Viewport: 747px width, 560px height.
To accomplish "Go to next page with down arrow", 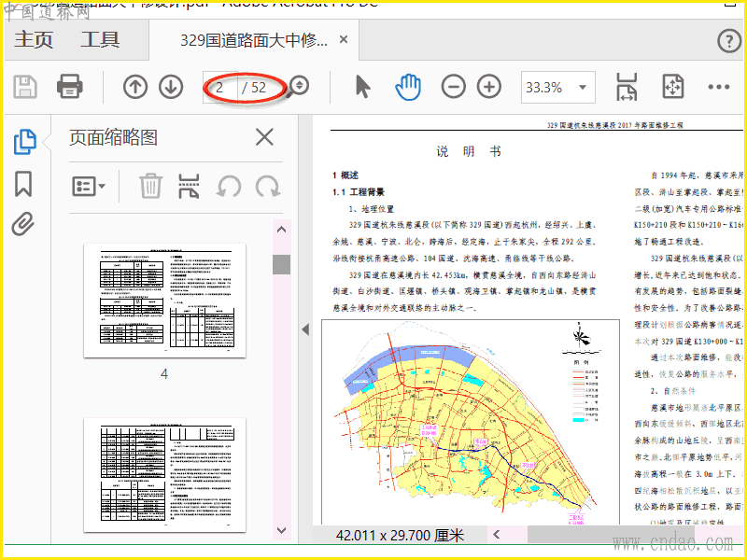I will [x=170, y=88].
